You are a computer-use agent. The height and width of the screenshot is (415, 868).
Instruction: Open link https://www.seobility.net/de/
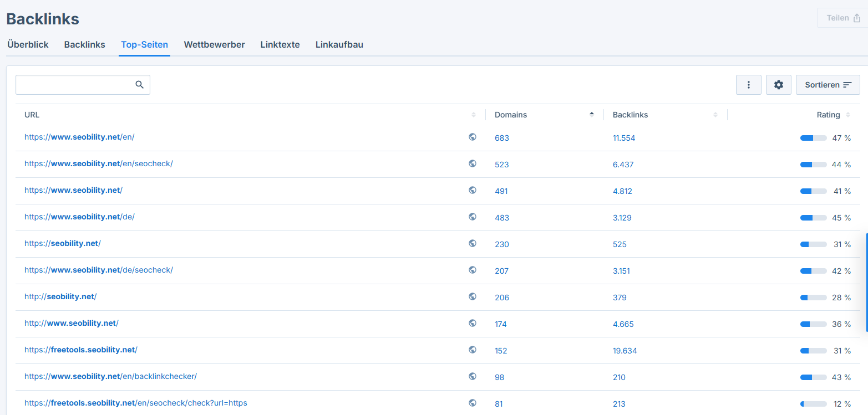point(79,217)
